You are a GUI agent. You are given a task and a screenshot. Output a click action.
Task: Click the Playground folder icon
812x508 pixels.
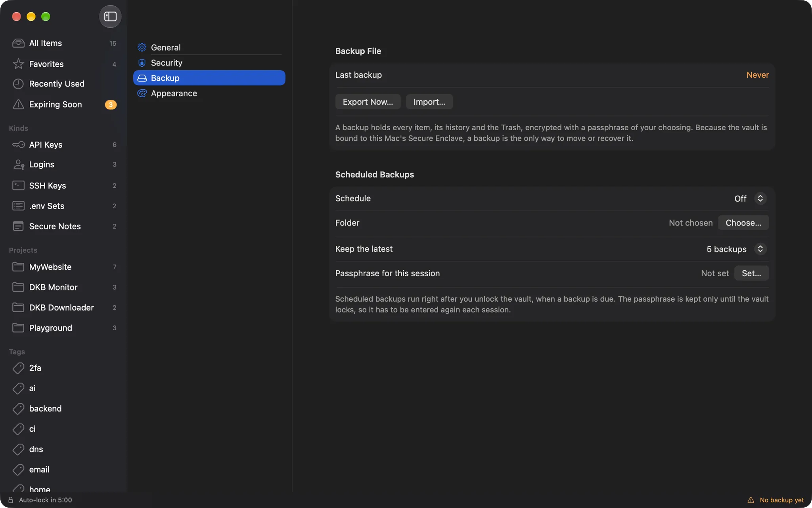(18, 328)
